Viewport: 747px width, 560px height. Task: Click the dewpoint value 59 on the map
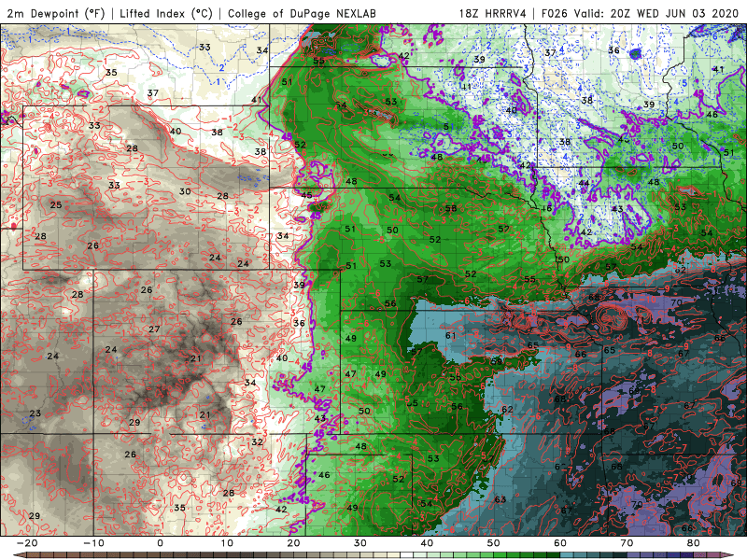(497, 362)
